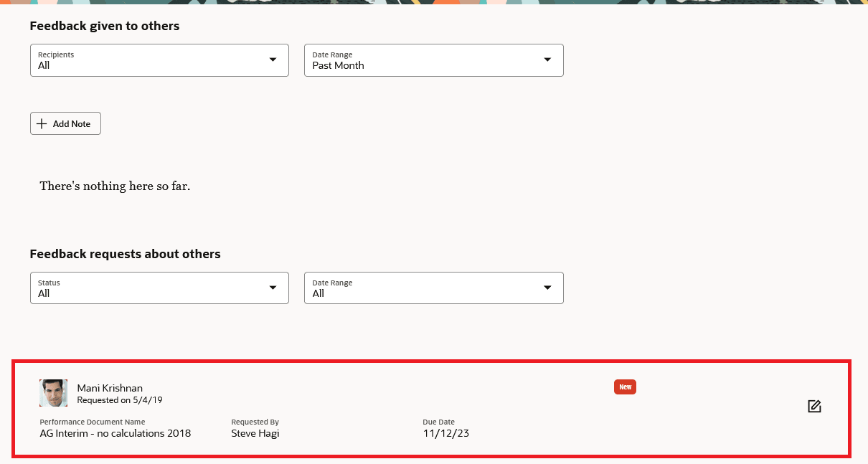Screen dimensions: 868x464
Task: Click the edit feedback pencil icon
Action: [814, 406]
